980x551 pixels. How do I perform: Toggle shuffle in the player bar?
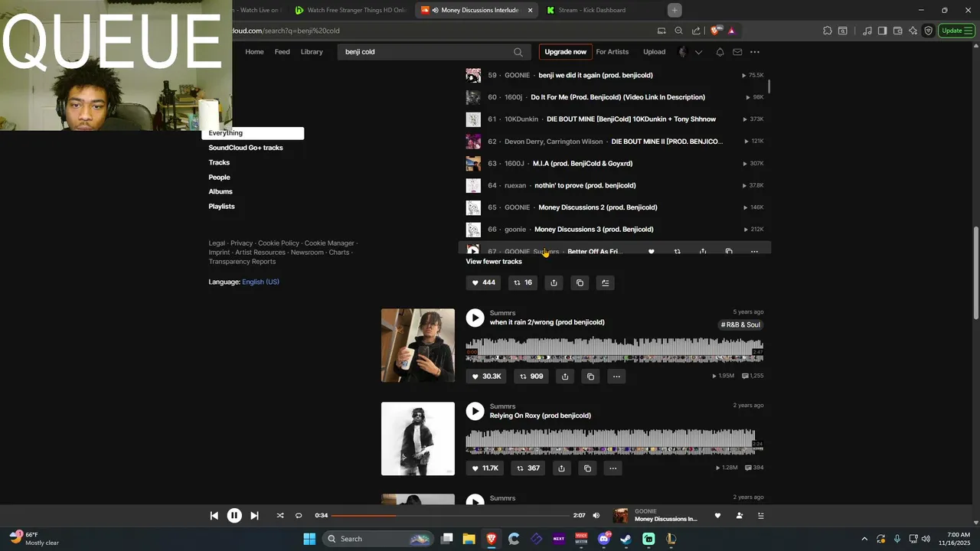point(280,516)
